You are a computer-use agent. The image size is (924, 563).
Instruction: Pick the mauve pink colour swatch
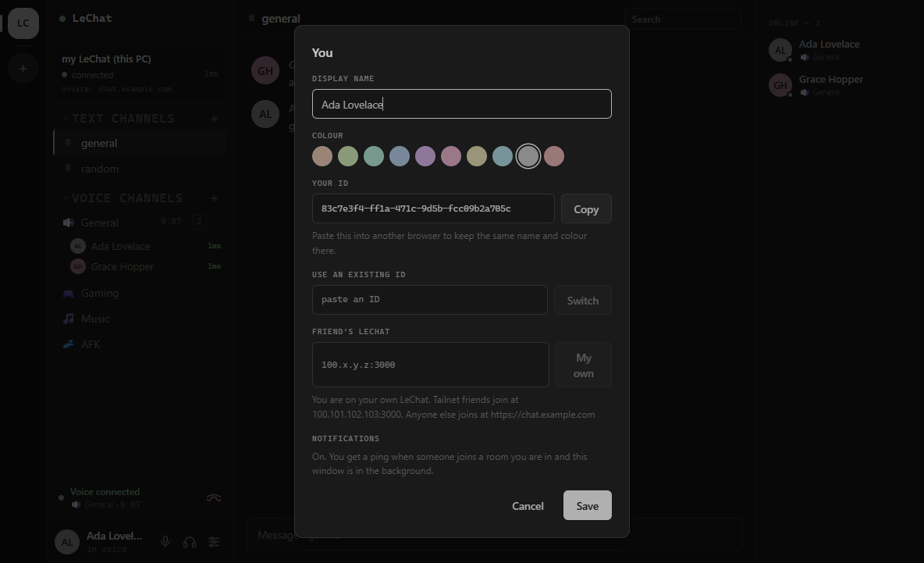pyautogui.click(x=451, y=156)
